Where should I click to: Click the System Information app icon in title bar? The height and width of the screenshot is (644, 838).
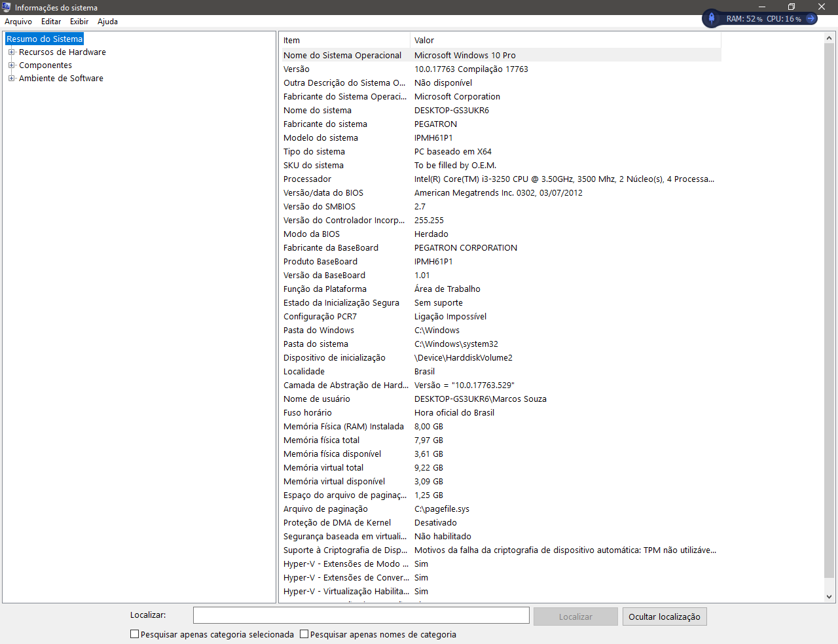pos(7,7)
